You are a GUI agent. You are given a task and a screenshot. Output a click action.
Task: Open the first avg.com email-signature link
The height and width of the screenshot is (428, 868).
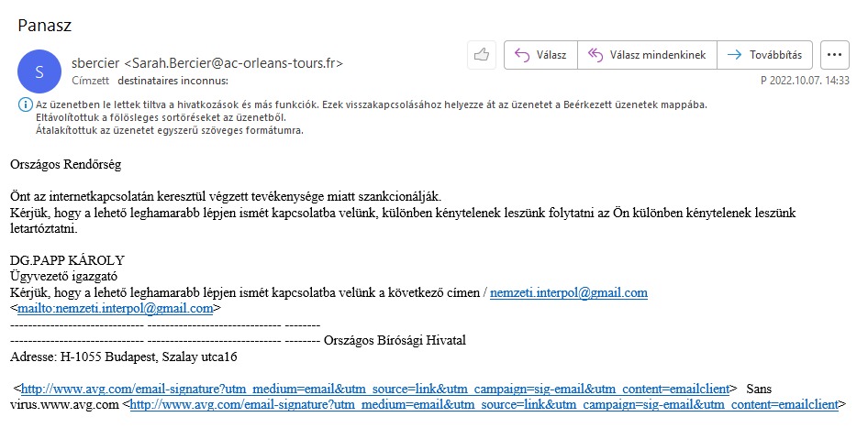(x=374, y=389)
